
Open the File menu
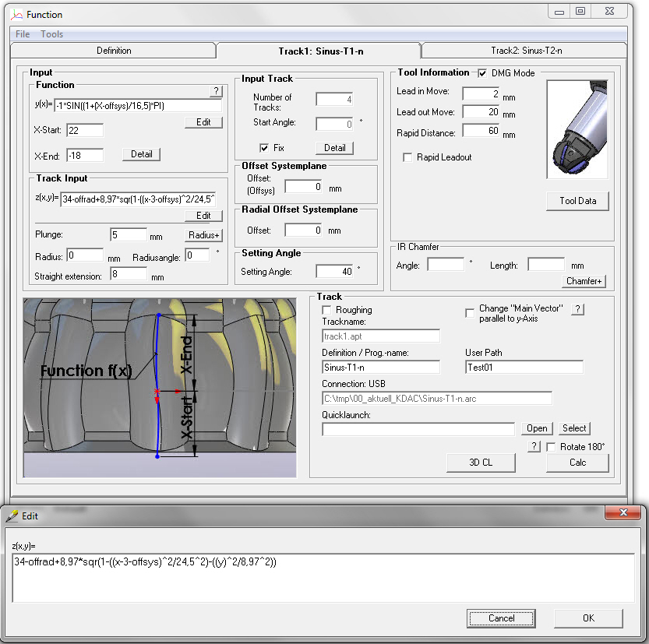click(x=23, y=34)
